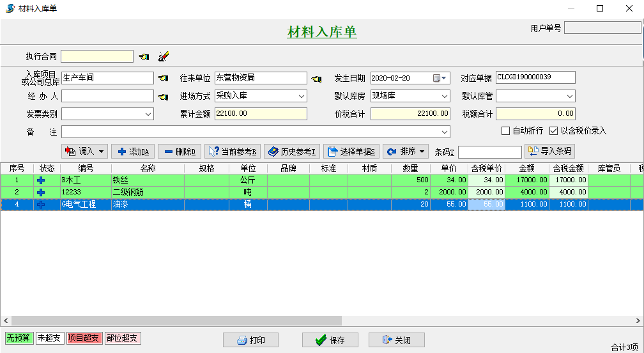Click the 保存 save button

[330, 340]
